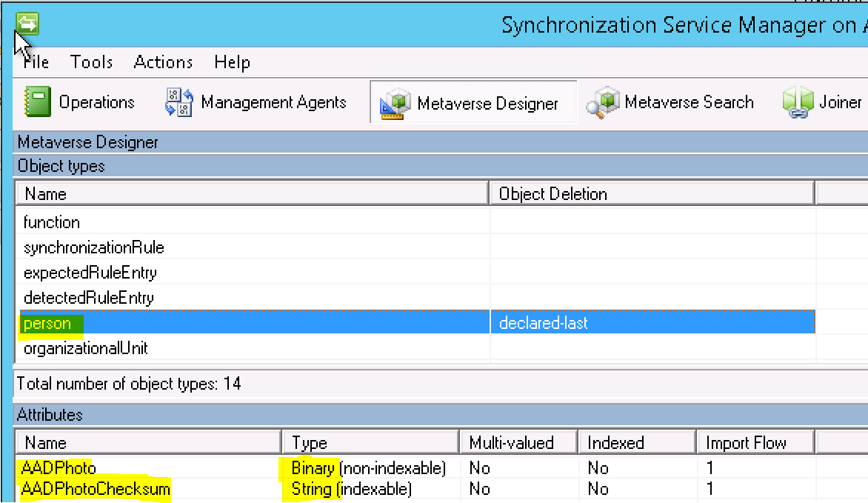Open the Help menu
Viewport: 868px width, 503px height.
(232, 62)
